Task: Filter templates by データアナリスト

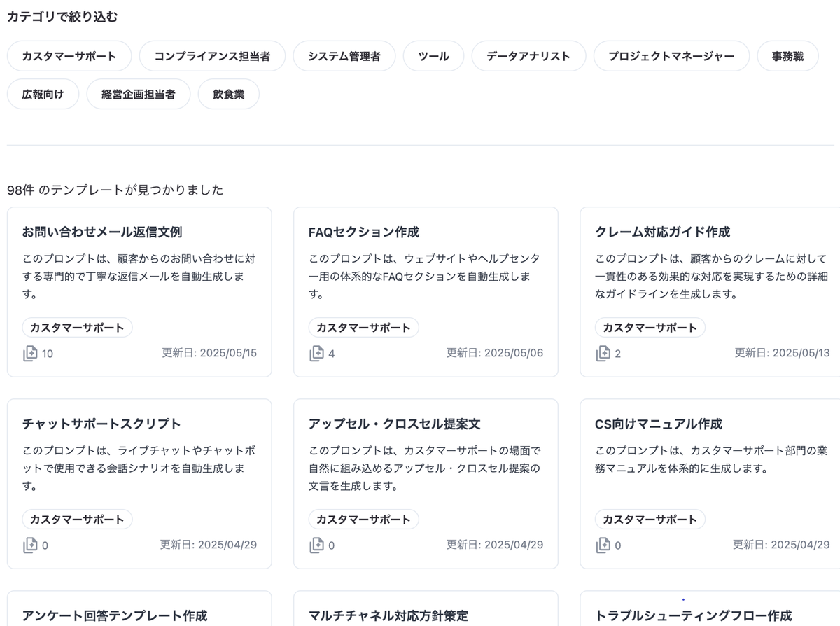Action: coord(528,56)
